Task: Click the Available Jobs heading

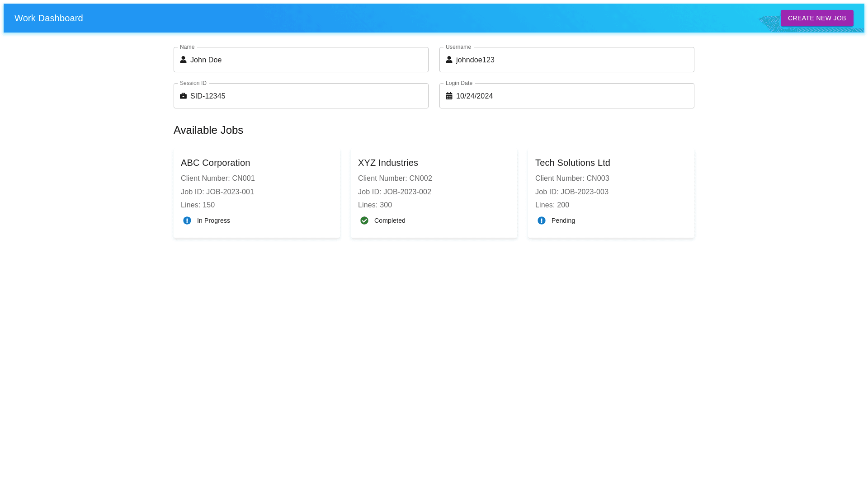Action: pyautogui.click(x=208, y=130)
